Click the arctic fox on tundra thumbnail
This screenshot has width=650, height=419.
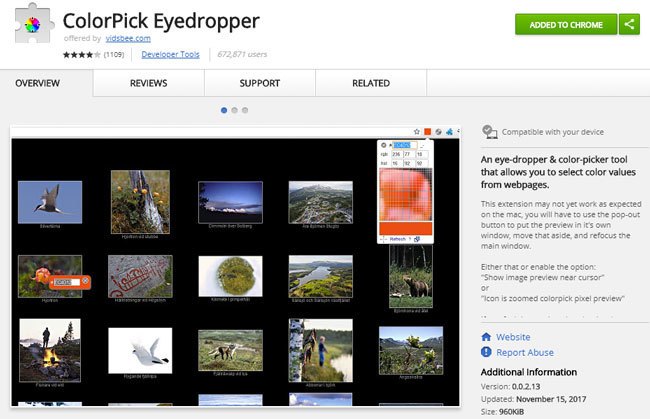coord(230,350)
